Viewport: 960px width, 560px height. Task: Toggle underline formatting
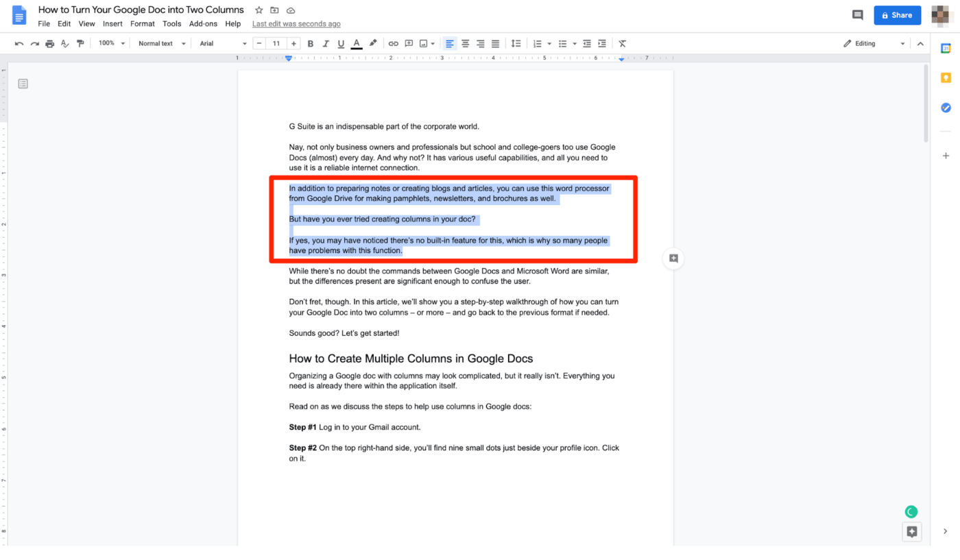pyautogui.click(x=341, y=43)
